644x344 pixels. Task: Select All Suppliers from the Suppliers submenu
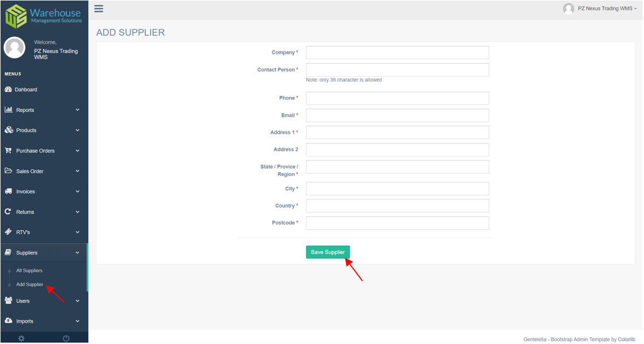(x=29, y=270)
